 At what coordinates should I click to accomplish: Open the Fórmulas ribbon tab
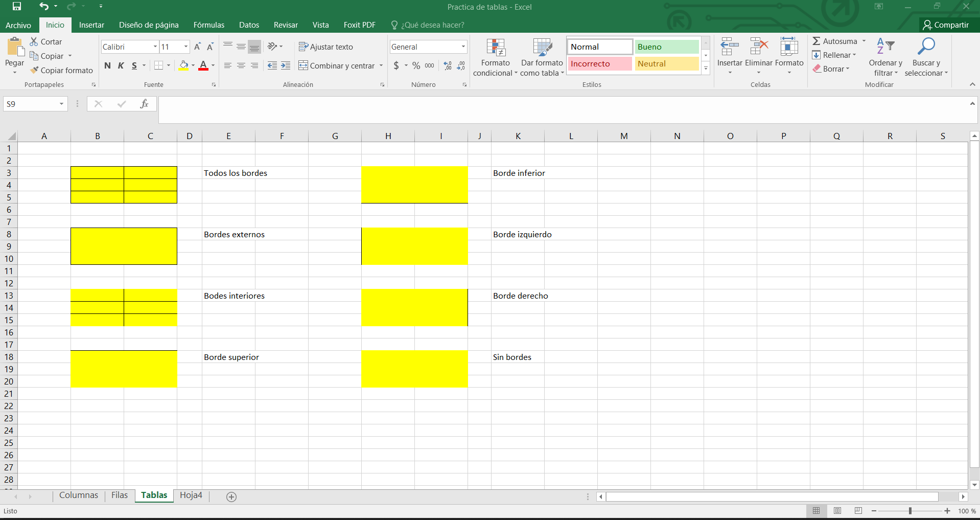click(x=208, y=25)
